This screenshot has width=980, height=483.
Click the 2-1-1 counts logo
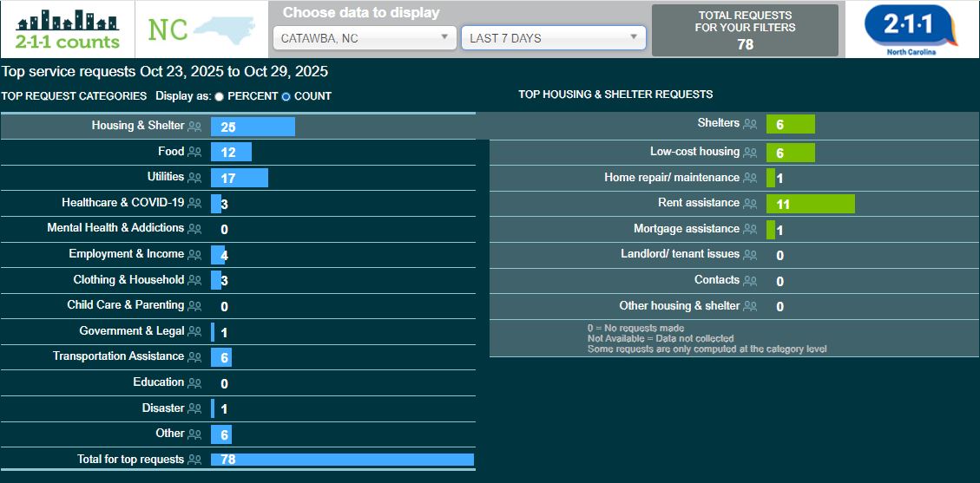point(68,29)
